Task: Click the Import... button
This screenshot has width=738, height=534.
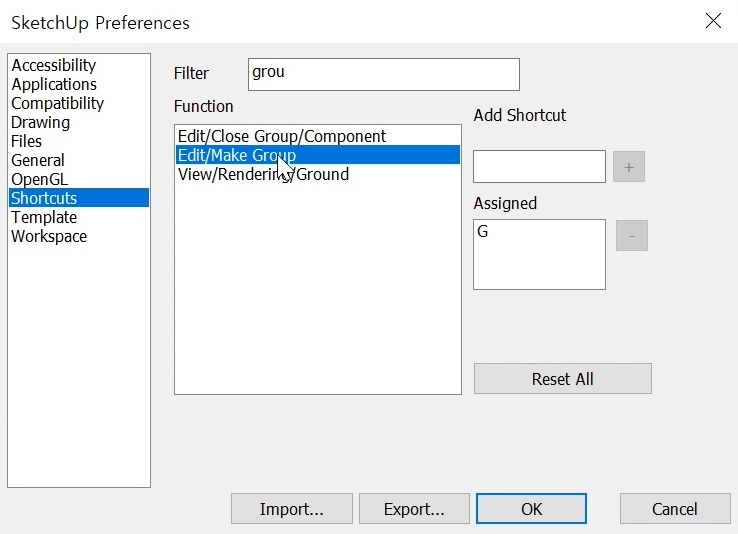Action: click(x=292, y=509)
